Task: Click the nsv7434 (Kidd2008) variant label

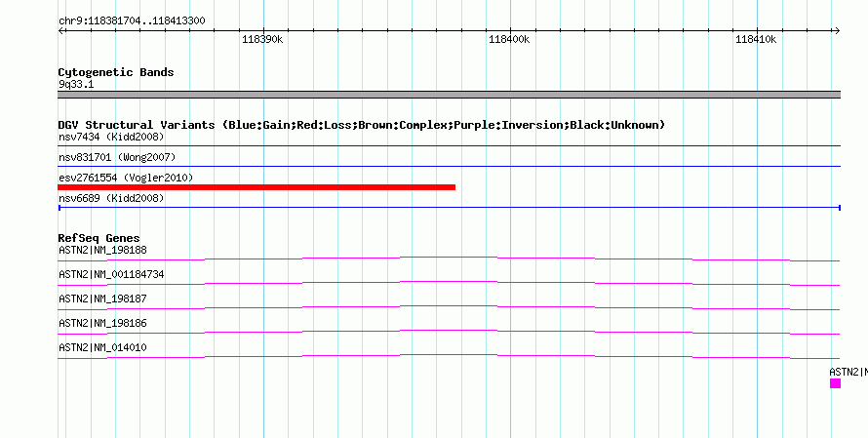Action: click(x=111, y=137)
